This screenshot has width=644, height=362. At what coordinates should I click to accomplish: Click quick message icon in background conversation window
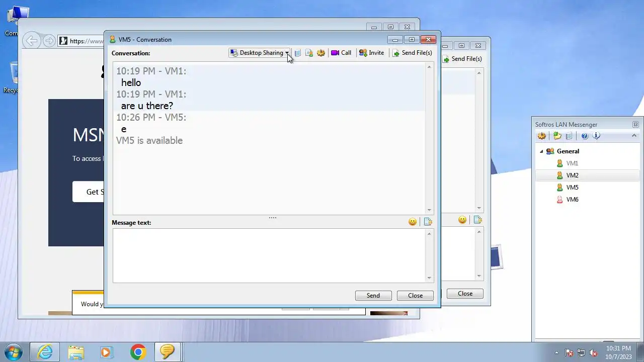477,220
